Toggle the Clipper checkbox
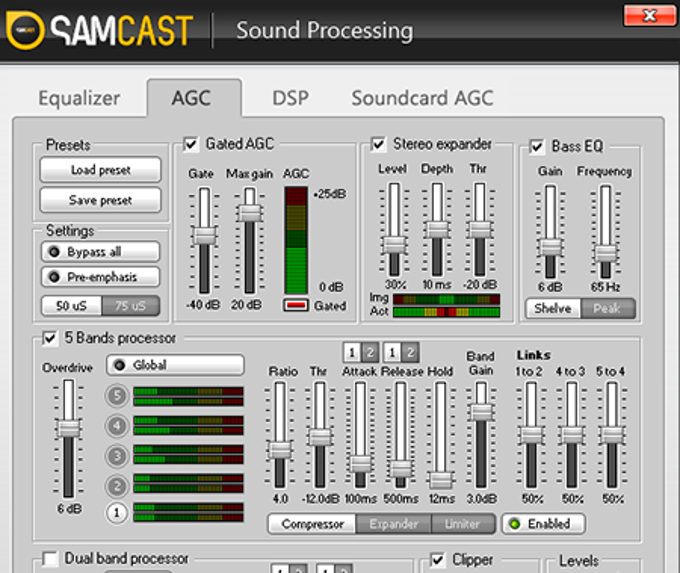 438,560
